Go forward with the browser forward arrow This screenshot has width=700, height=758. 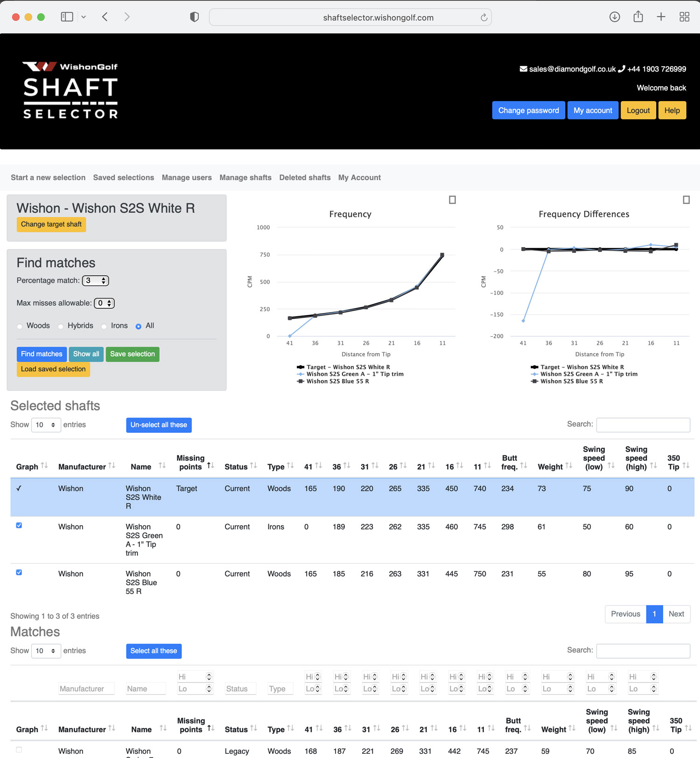tap(127, 17)
